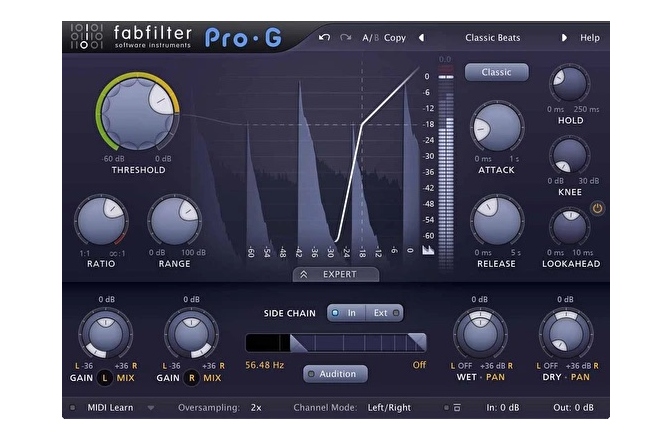The width and height of the screenshot is (672, 440).
Task: Open the Classic Beats preset menu
Action: point(492,38)
